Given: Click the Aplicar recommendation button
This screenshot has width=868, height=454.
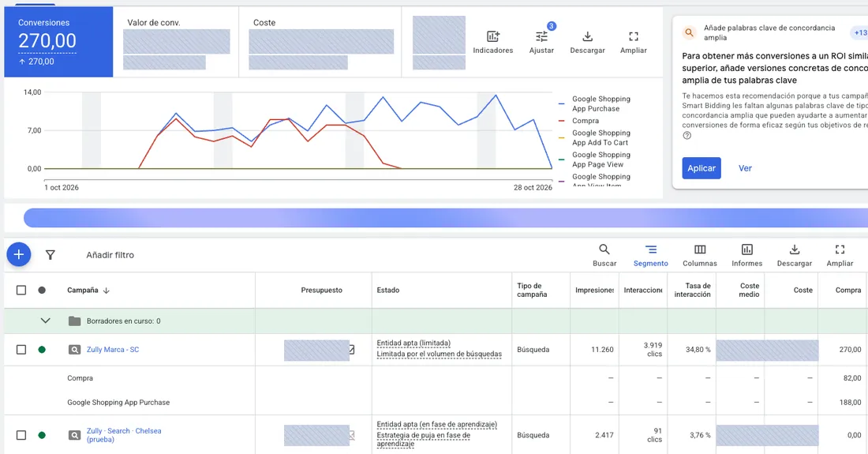Looking at the screenshot, I should point(702,168).
